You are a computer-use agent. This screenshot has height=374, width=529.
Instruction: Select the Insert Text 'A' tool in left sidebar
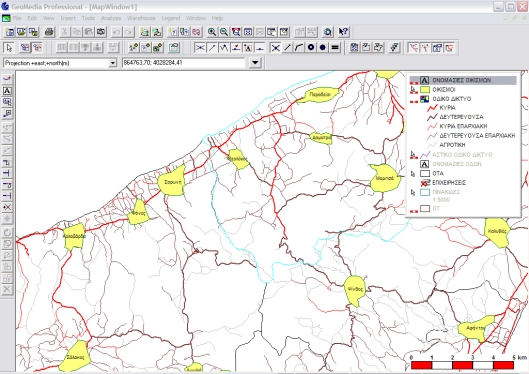7,91
